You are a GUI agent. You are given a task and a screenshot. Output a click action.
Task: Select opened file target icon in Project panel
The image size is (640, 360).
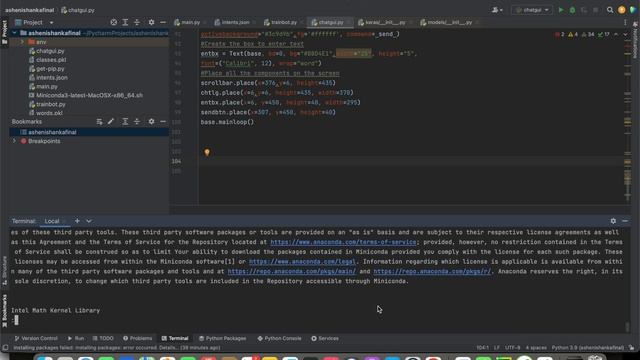[113, 22]
